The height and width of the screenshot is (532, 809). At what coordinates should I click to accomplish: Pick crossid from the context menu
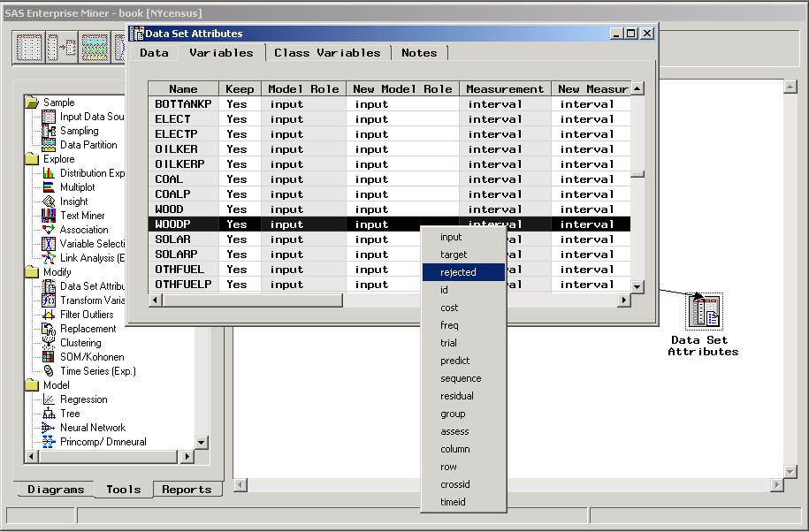(463, 484)
